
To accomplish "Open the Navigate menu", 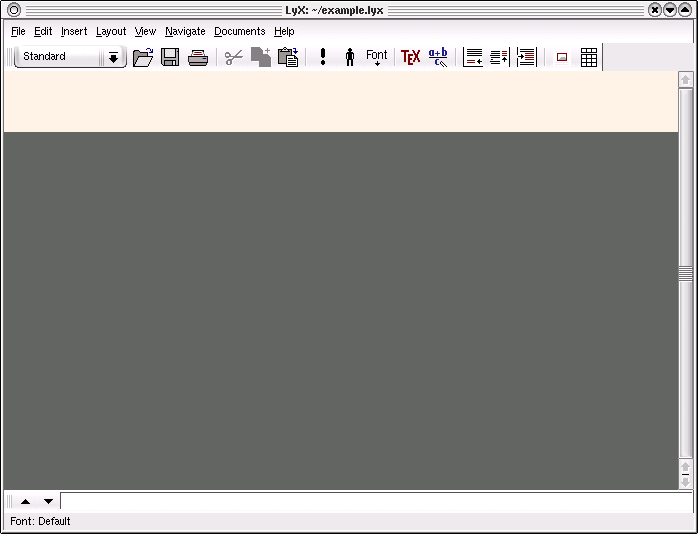I will click(185, 31).
